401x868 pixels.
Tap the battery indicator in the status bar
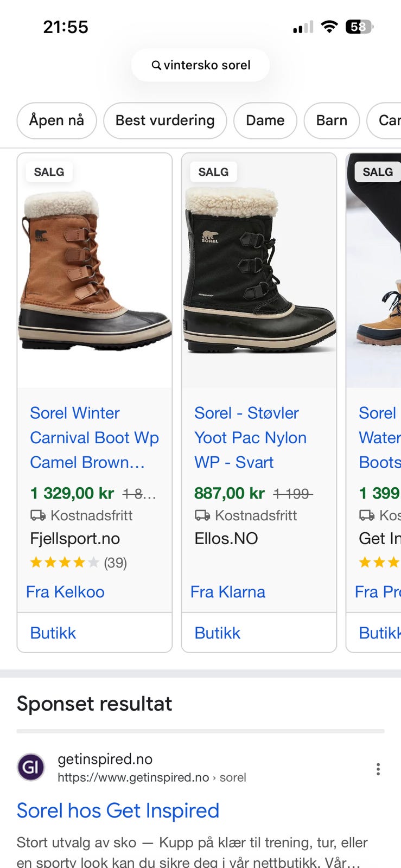(x=359, y=27)
